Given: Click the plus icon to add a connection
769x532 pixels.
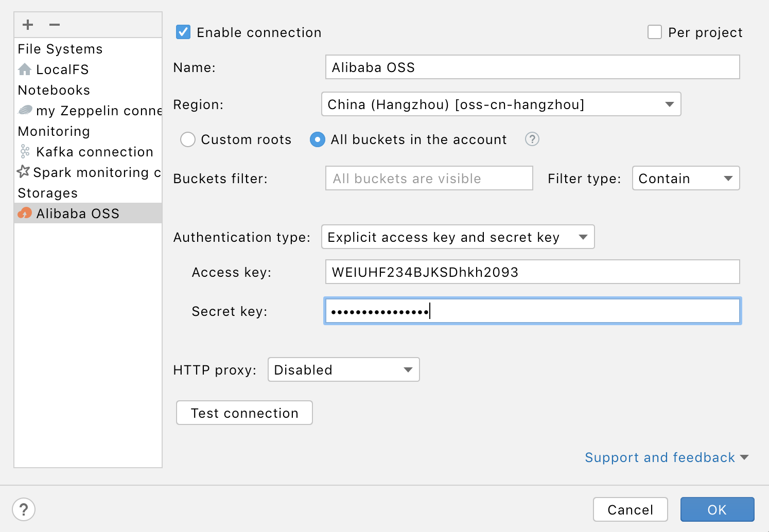Looking at the screenshot, I should [x=28, y=25].
